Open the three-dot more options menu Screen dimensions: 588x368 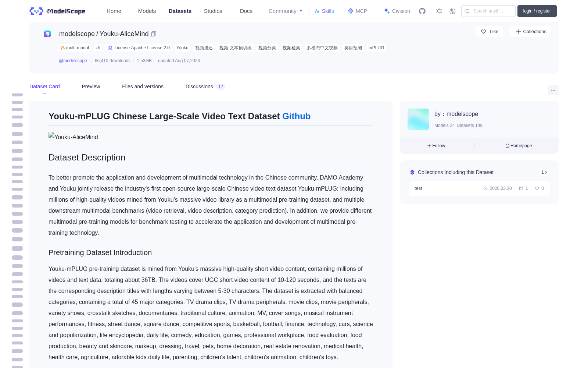tap(553, 90)
